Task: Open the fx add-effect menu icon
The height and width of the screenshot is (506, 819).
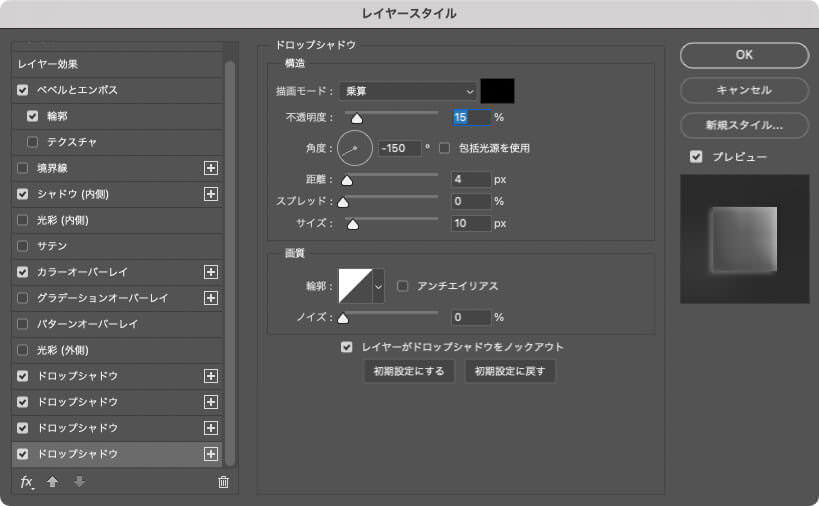Action: coord(27,481)
